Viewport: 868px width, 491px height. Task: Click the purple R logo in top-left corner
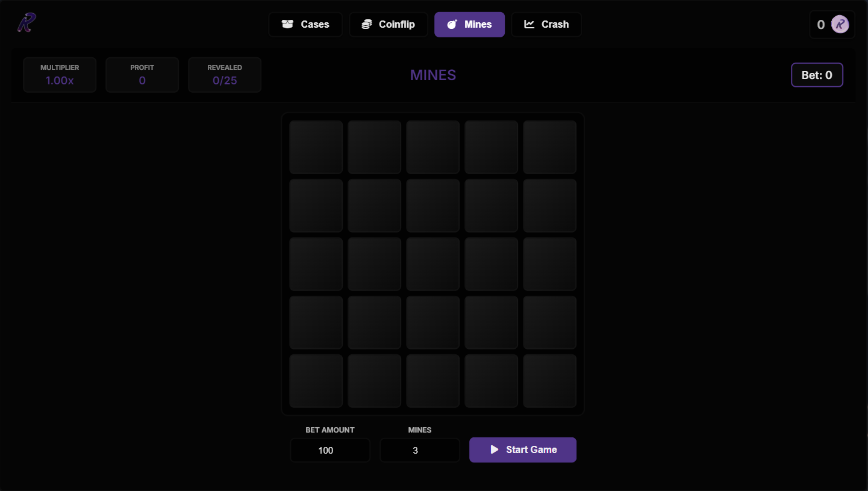27,23
